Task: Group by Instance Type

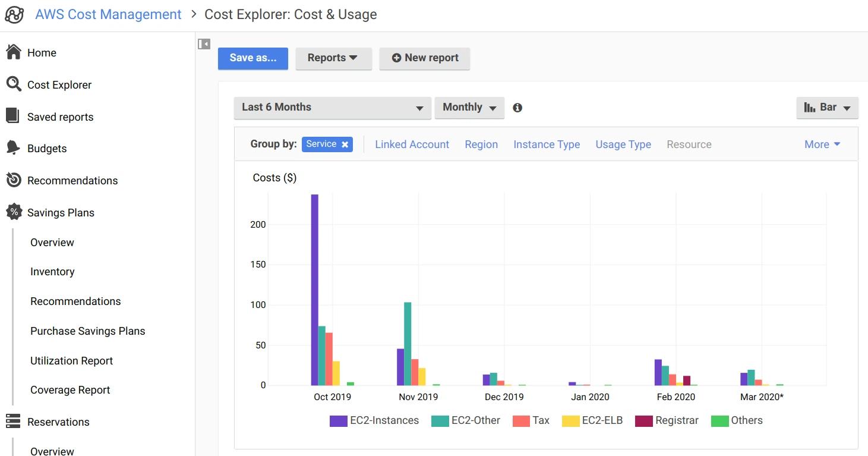Action: pyautogui.click(x=546, y=144)
